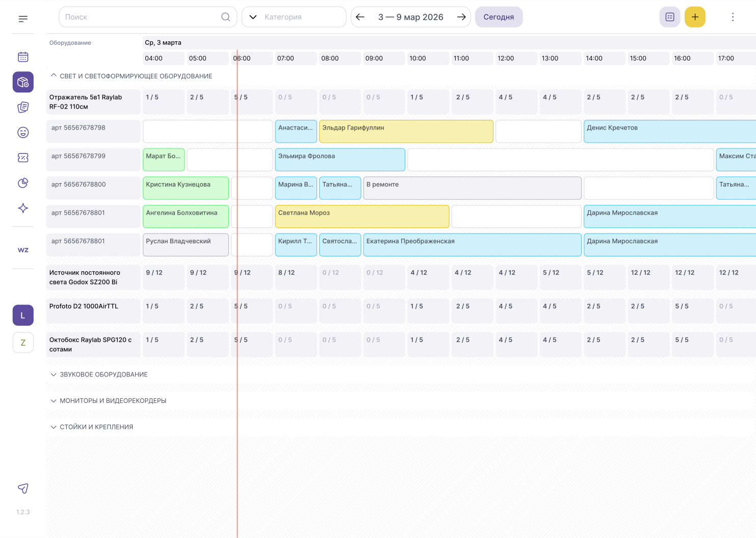The height and width of the screenshot is (538, 756).
Task: Switch to the L workspace badge
Action: [x=23, y=315]
